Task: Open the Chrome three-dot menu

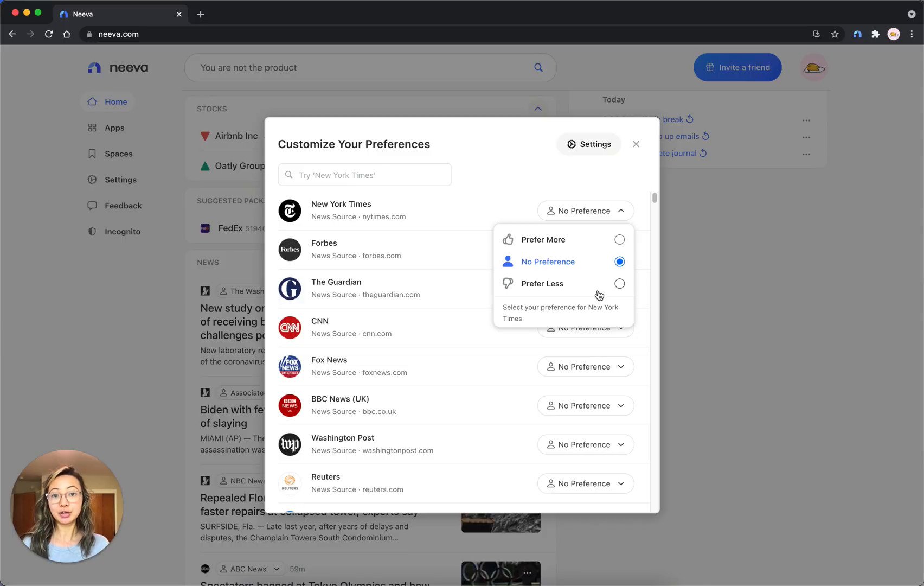Action: [912, 34]
